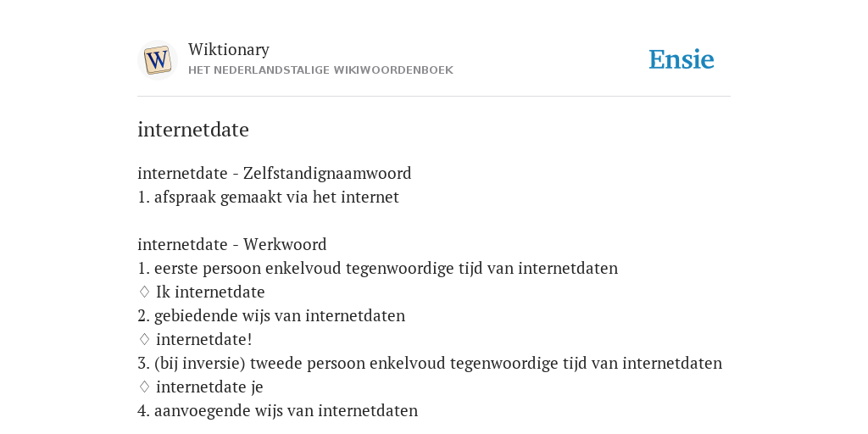The width and height of the screenshot is (868, 434).
Task: Click the diamond bullet before 'Ik internetdate'
Action: pyautogui.click(x=144, y=292)
